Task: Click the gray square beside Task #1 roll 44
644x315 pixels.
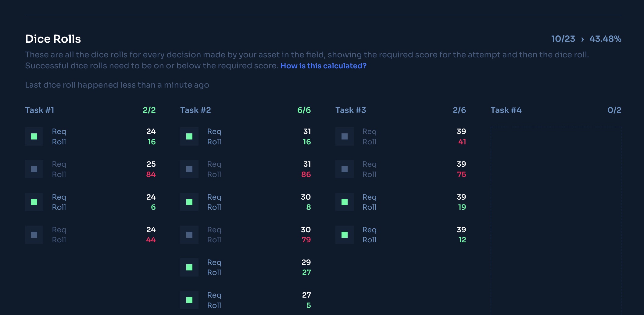Action: pos(34,235)
